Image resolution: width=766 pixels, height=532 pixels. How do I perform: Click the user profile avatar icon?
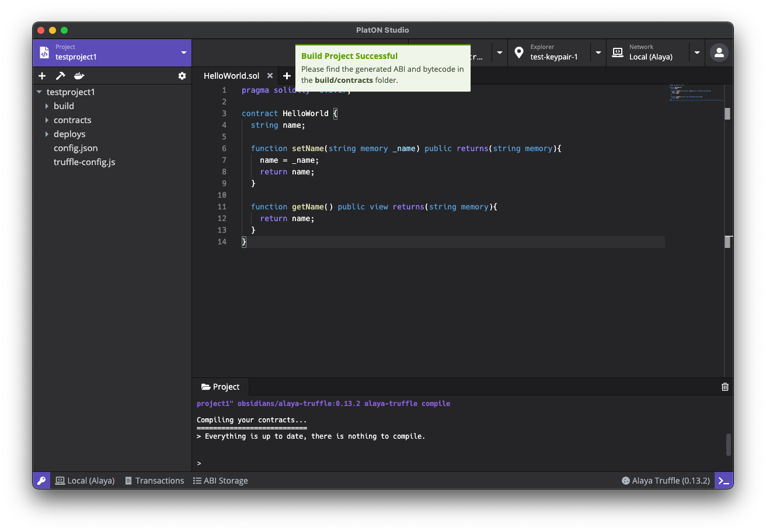tap(719, 52)
